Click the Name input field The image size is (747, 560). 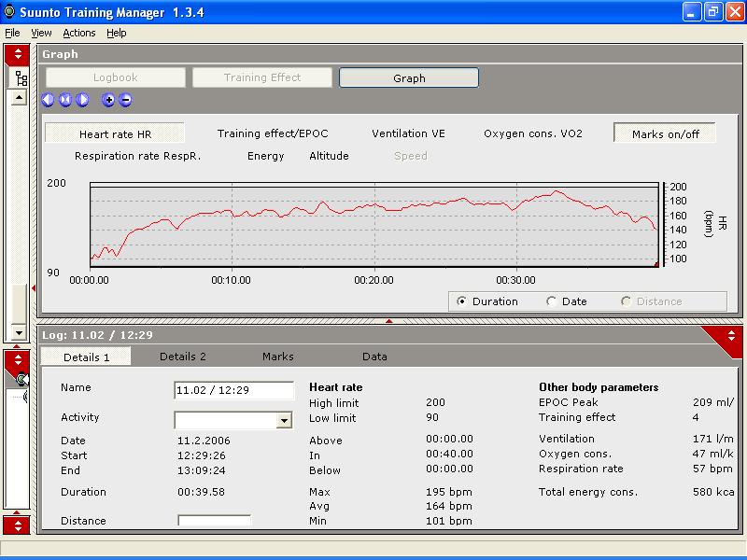234,391
